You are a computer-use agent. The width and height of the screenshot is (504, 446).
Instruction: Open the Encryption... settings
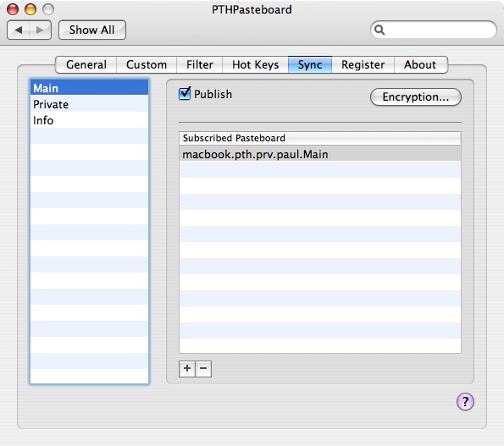click(x=416, y=96)
